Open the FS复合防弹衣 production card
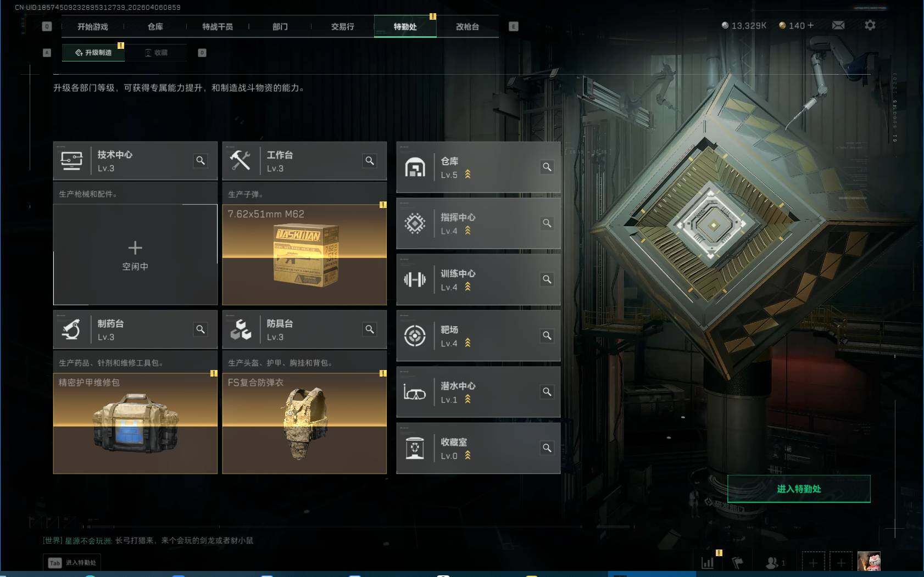The height and width of the screenshot is (577, 924). tap(304, 423)
